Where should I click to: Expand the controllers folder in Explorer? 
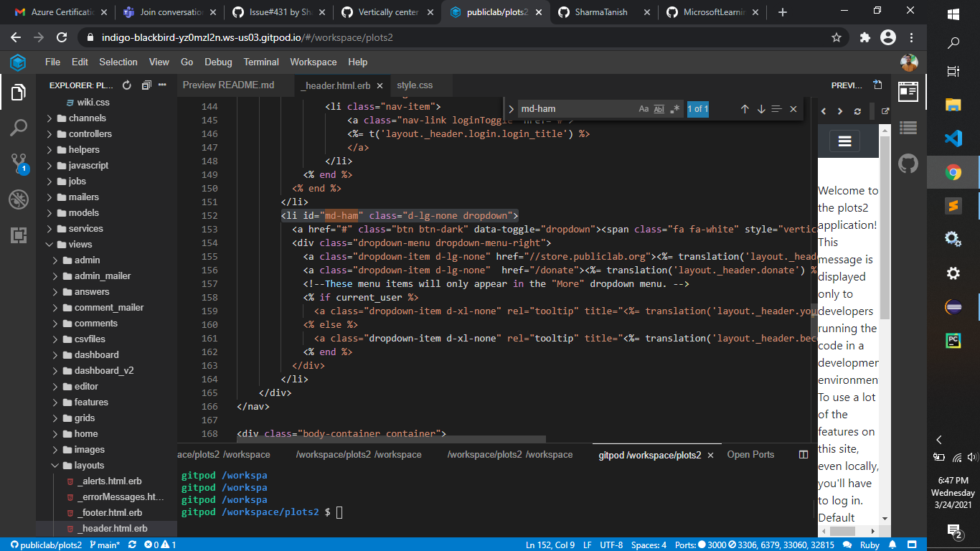50,133
